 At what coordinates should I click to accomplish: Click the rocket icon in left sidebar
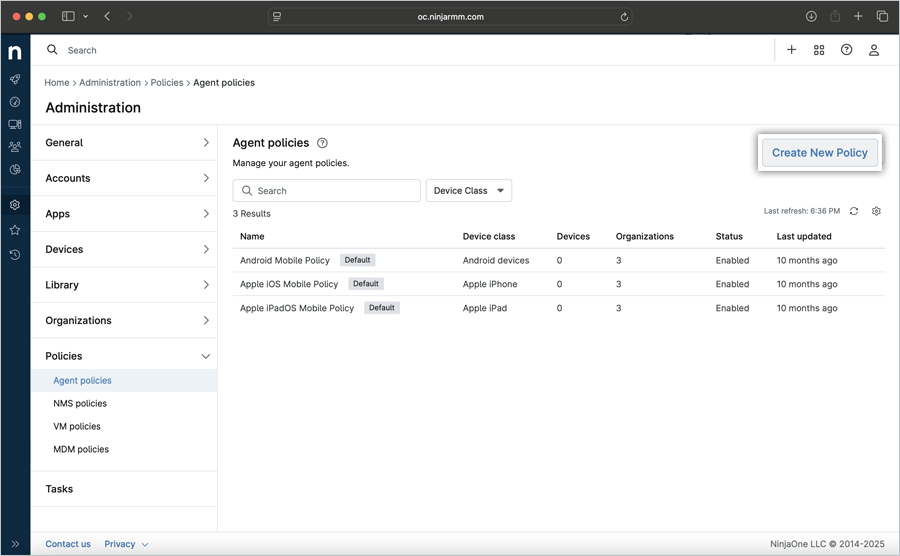pyautogui.click(x=15, y=79)
